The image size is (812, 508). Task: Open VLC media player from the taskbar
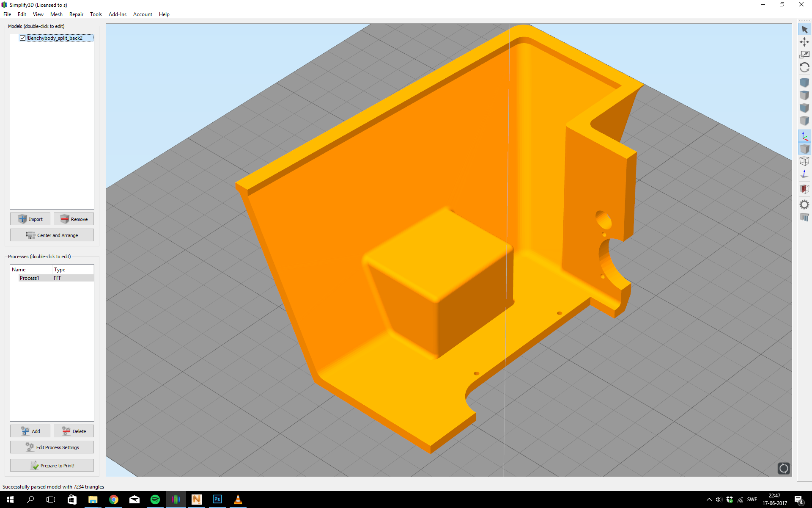[238, 500]
